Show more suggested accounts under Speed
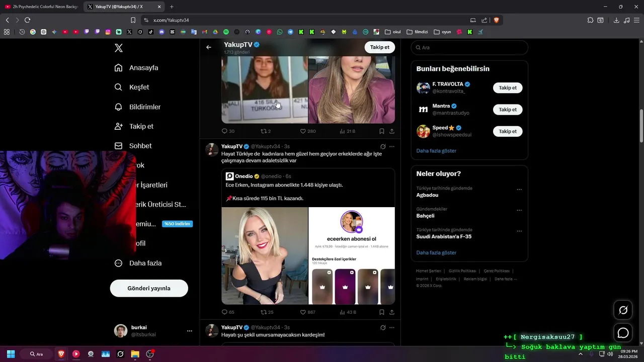Viewport: 644px width, 362px height. [x=436, y=151]
